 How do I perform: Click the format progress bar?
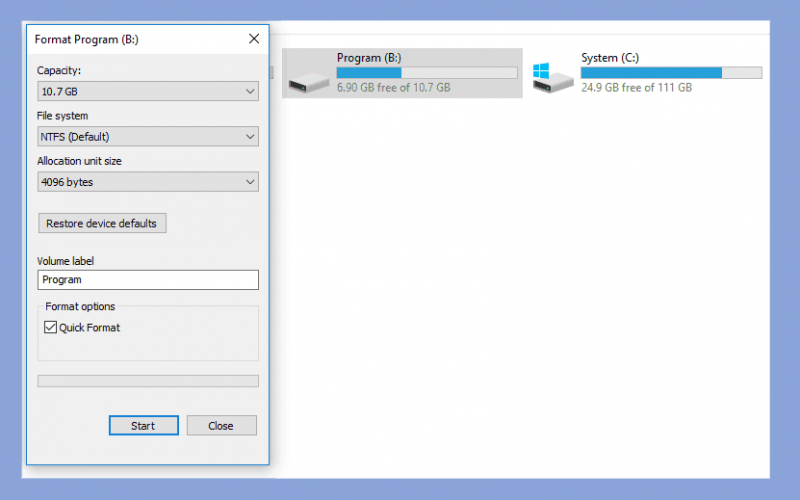[x=148, y=381]
